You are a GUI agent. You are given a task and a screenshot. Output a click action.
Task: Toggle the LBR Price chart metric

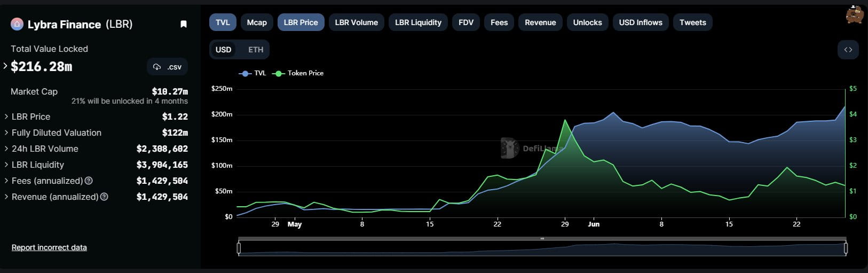click(301, 22)
